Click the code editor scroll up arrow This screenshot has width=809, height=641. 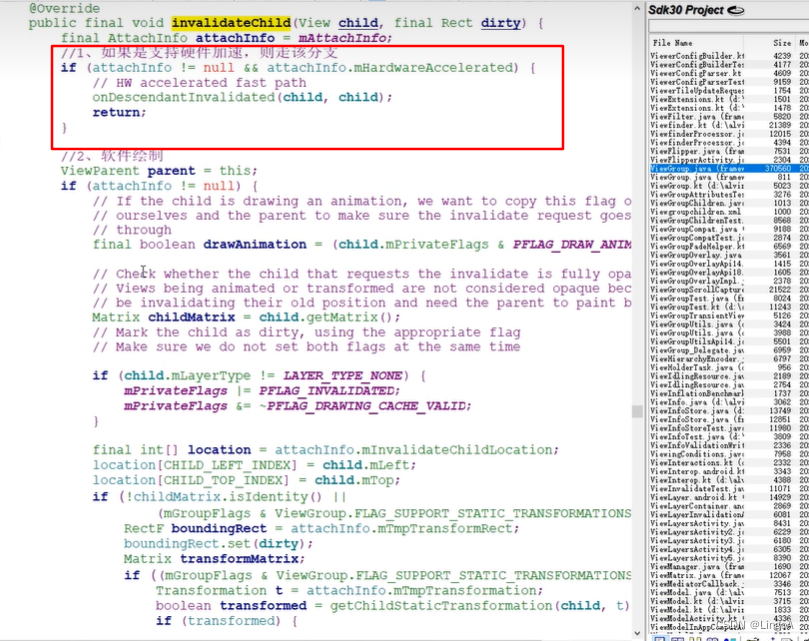pos(637,9)
